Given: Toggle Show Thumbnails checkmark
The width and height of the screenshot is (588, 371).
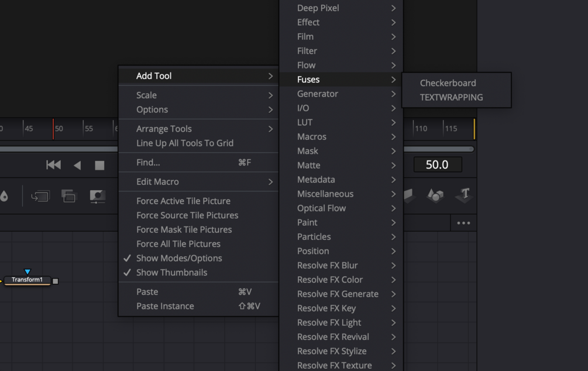Looking at the screenshot, I should coord(171,272).
